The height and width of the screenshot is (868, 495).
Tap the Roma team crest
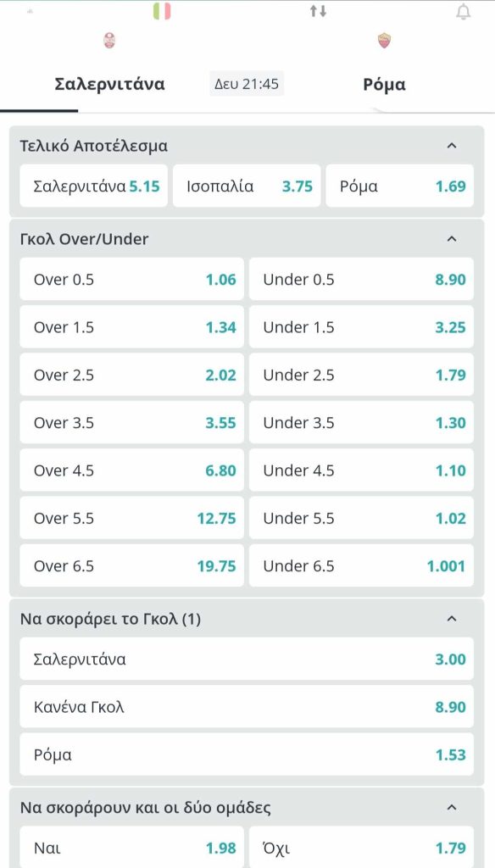[384, 41]
